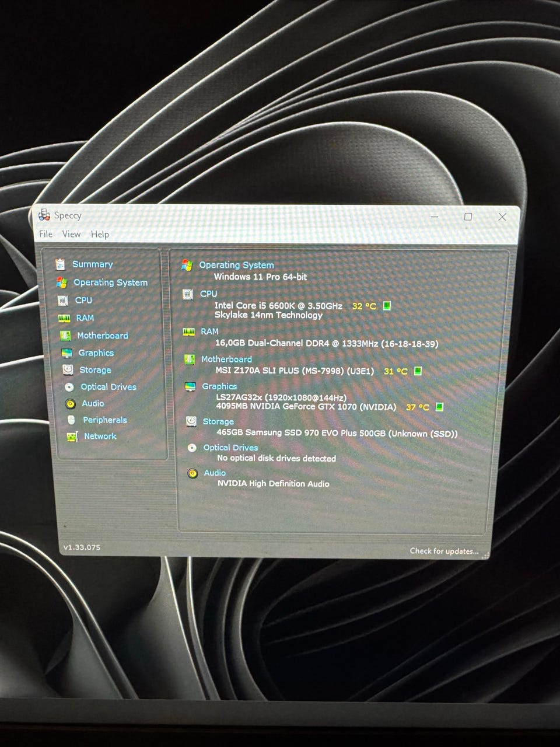Click the RAM icon in summary panel

(x=189, y=332)
